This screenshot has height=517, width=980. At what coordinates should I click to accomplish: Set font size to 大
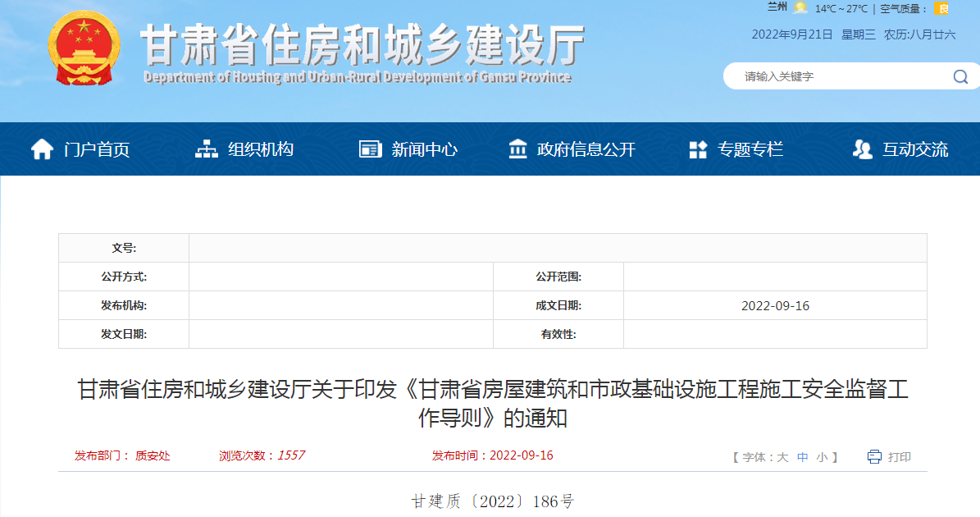(782, 457)
